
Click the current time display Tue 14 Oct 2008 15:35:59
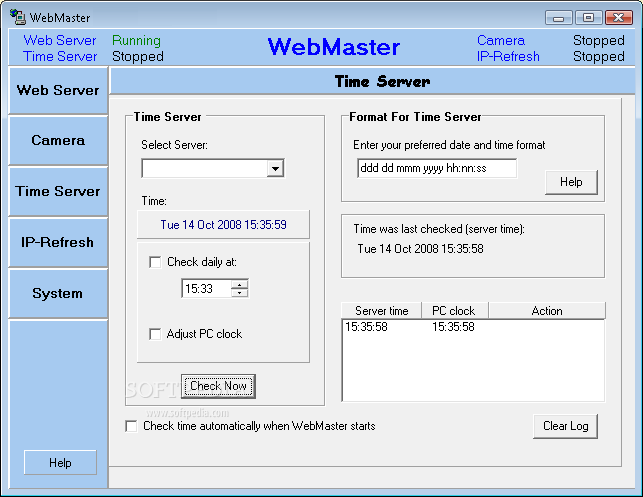click(223, 225)
